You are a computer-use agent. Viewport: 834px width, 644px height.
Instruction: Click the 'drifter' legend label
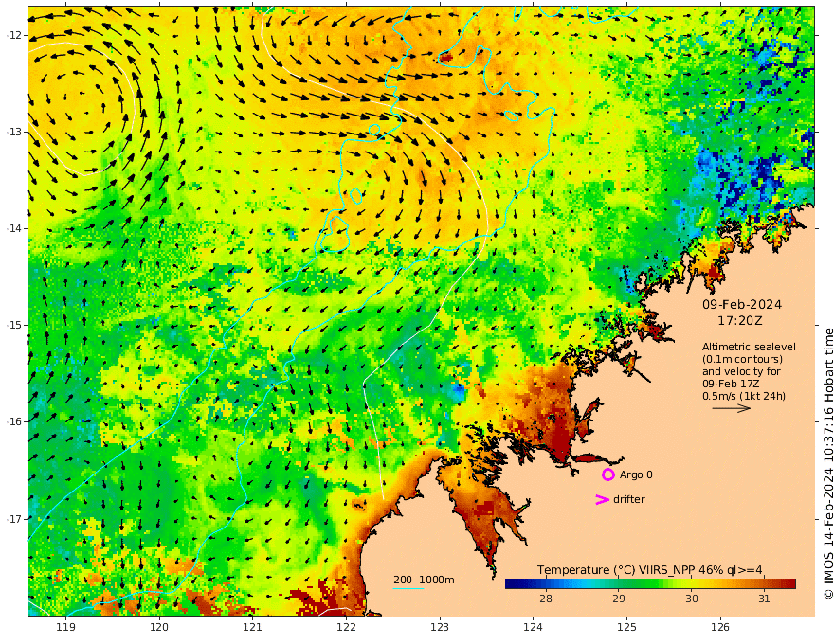pos(629,499)
